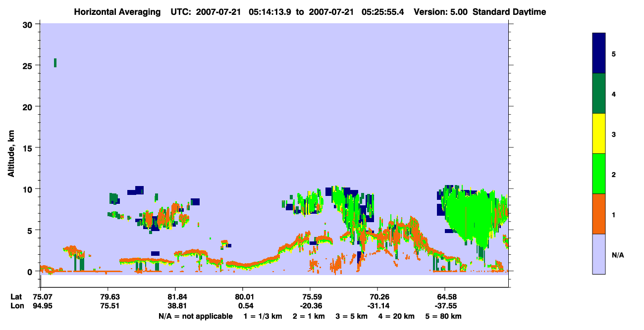Click the 'Lat' row label
The width and height of the screenshot is (644, 330).
pos(16,297)
